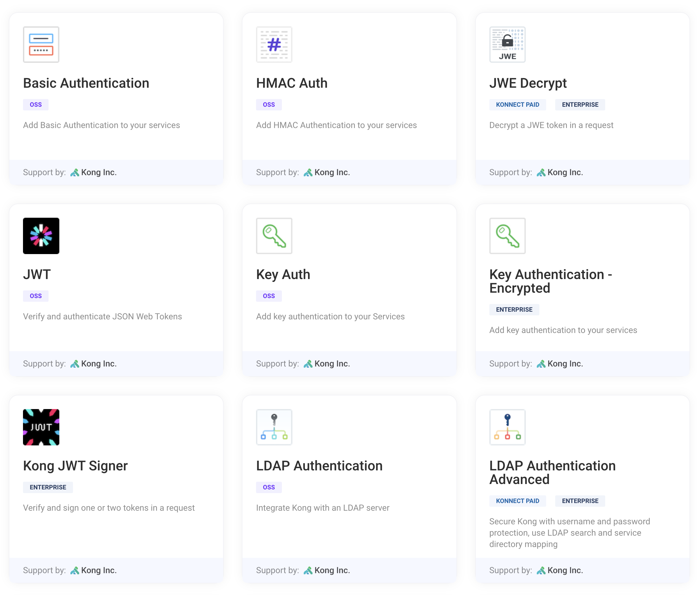Click OSS badge on LDAP Authentication card
700x595 pixels.
click(x=269, y=487)
